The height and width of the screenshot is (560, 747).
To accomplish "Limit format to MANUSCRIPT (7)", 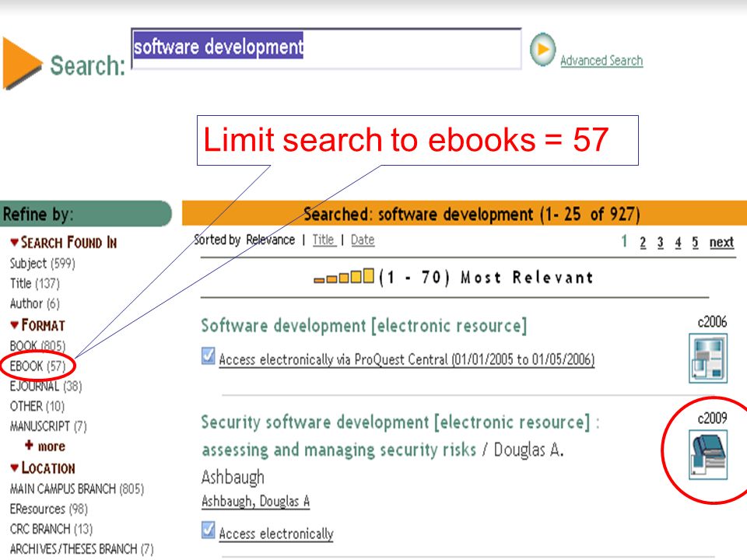I will (x=48, y=426).
